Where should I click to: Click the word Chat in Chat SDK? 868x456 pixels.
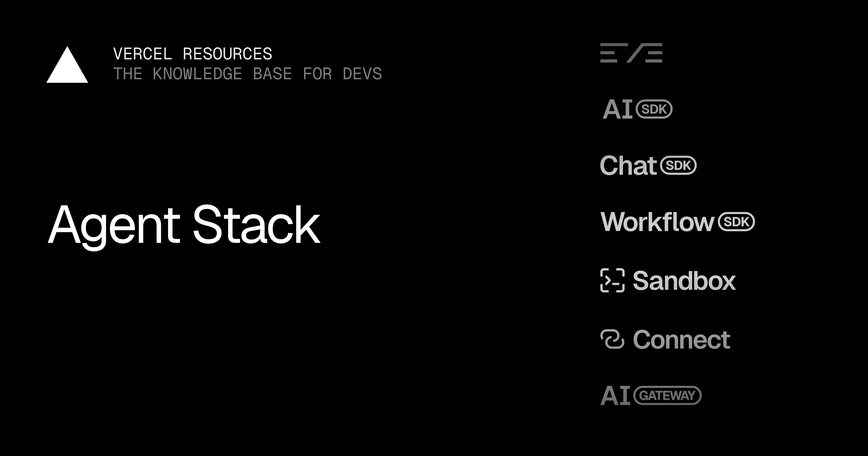[628, 165]
